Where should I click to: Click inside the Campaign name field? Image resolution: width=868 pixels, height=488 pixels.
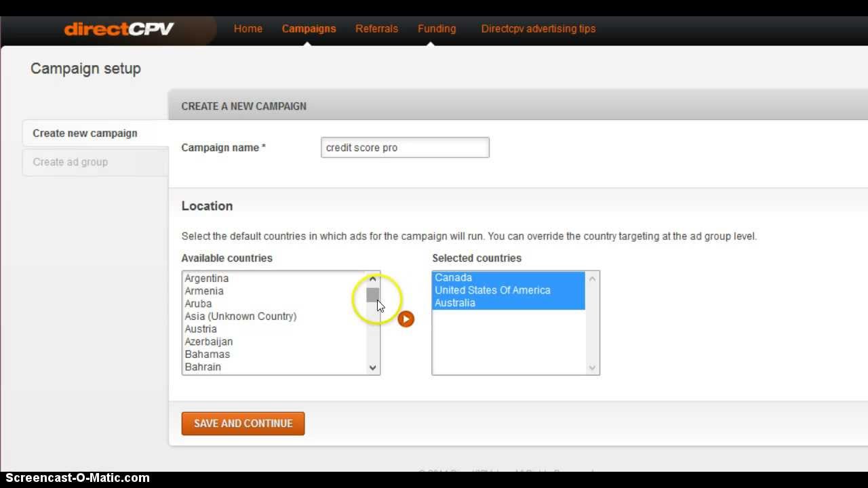(405, 147)
